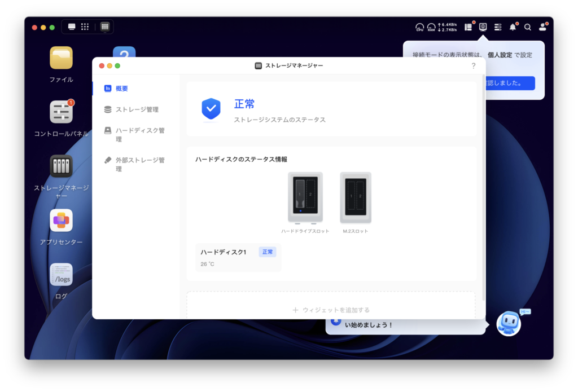578x392 pixels.
Task: Click the AI robot assistant icon
Action: coord(508,324)
